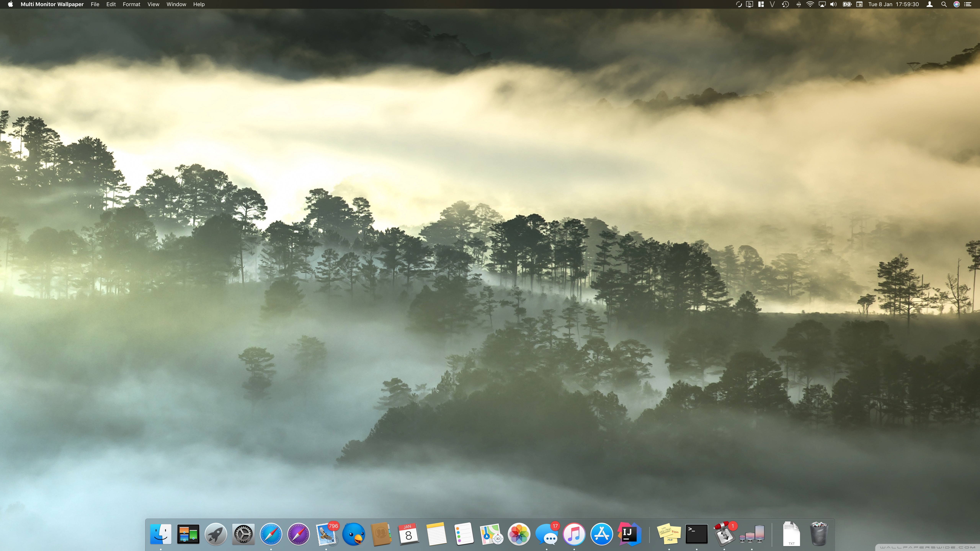The height and width of the screenshot is (551, 980).
Task: Open blue Safari compass in the Dock
Action: (x=271, y=534)
